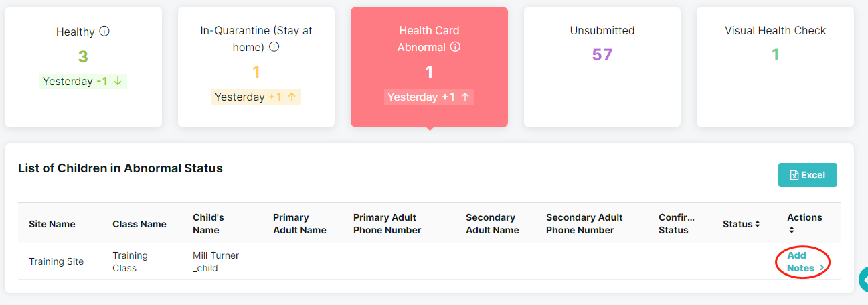Select the Training Site table row
This screenshot has height=305, width=868.
pos(429,261)
